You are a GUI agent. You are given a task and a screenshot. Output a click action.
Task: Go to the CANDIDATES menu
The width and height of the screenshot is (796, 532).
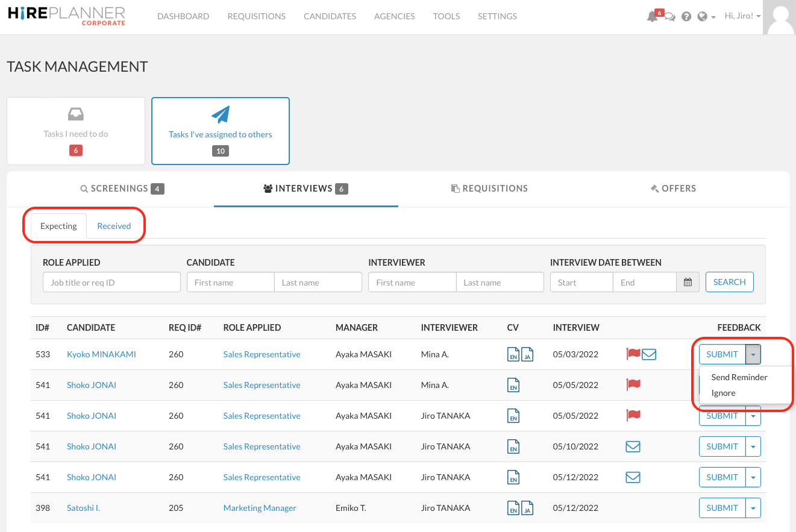330,16
